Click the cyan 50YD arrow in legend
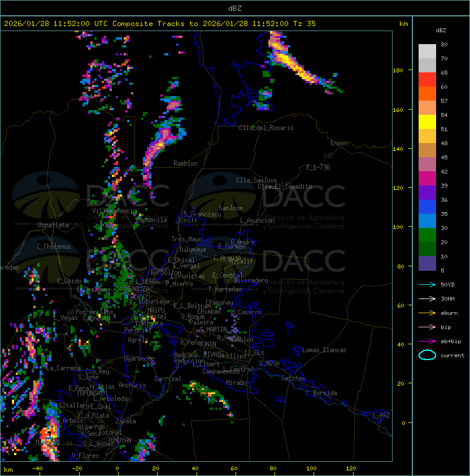 [x=427, y=284]
